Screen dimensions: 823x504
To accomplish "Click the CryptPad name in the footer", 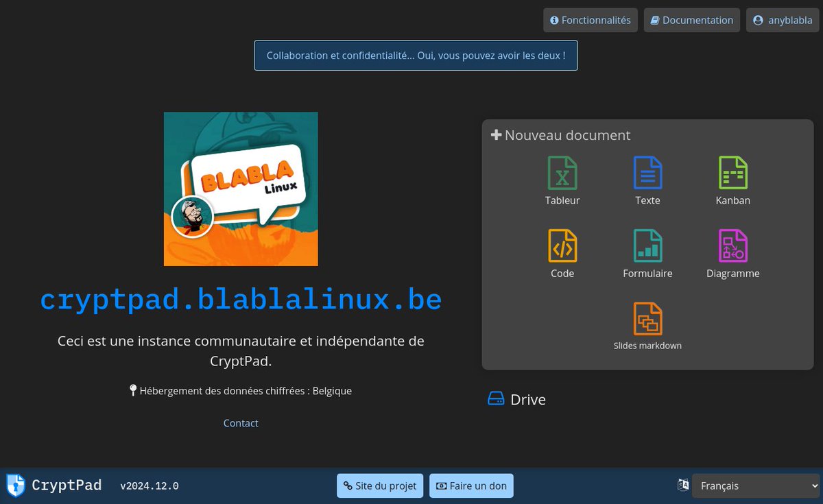I will 67,485.
